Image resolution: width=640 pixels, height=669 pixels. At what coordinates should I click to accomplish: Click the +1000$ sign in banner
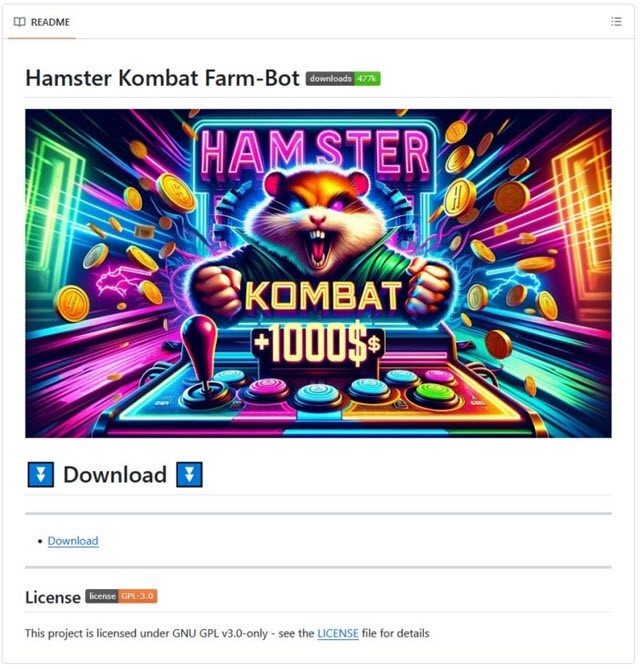[318, 344]
